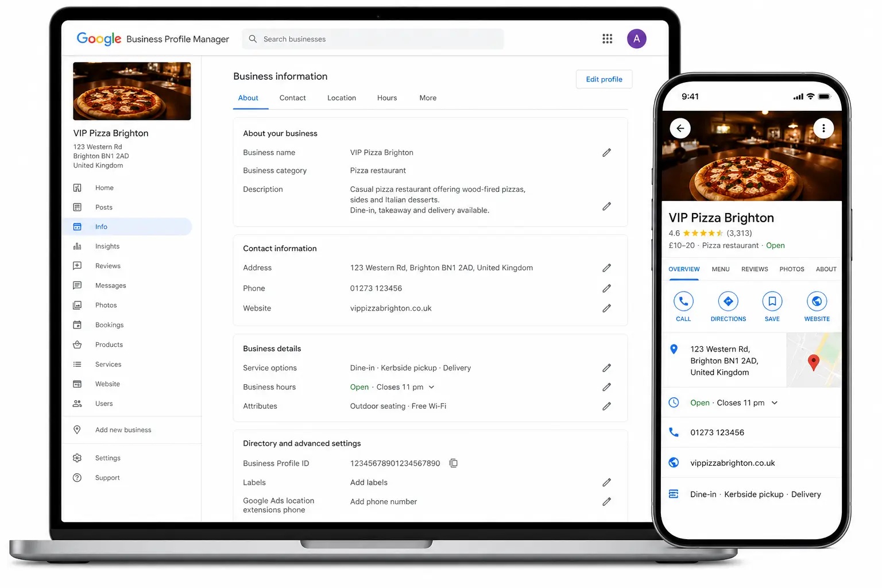
Task: Select Info in the sidebar
Action: [127, 227]
